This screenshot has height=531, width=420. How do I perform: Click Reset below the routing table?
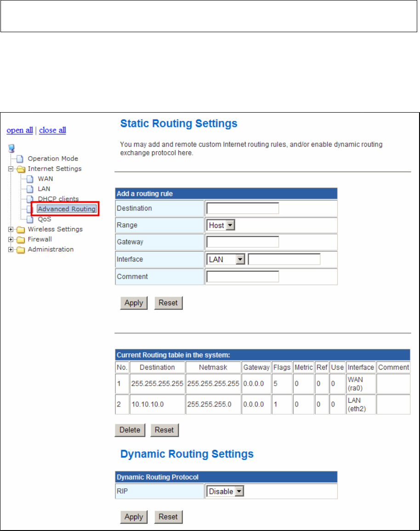click(x=165, y=430)
